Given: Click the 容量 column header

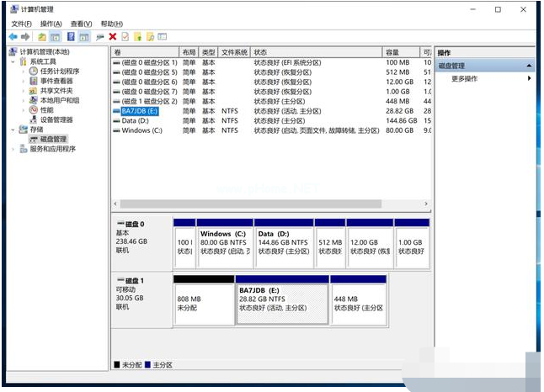Looking at the screenshot, I should point(392,52).
